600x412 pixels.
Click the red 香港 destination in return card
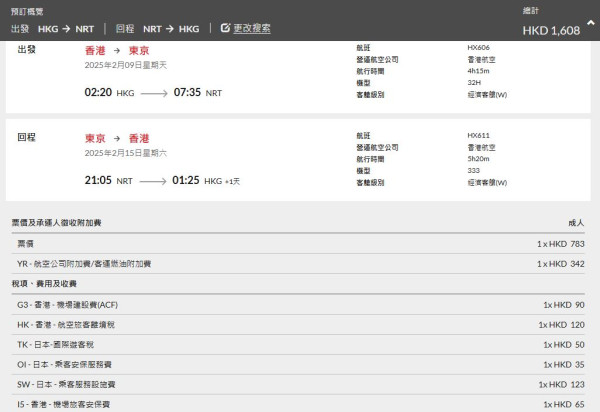(139, 138)
